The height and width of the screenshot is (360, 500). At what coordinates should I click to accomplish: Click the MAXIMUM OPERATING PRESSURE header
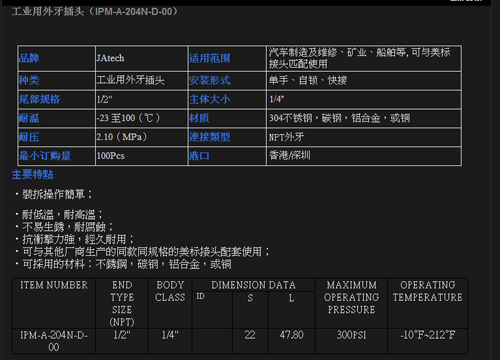pyautogui.click(x=351, y=297)
